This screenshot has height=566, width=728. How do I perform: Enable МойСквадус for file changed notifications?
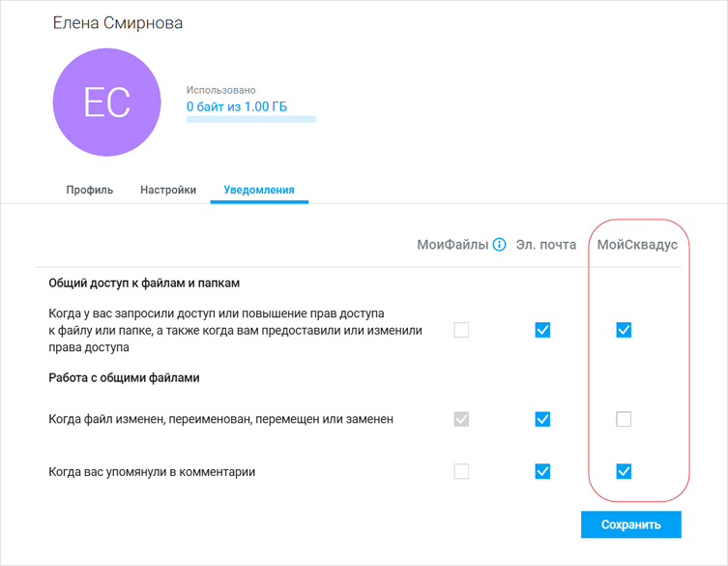tap(624, 419)
